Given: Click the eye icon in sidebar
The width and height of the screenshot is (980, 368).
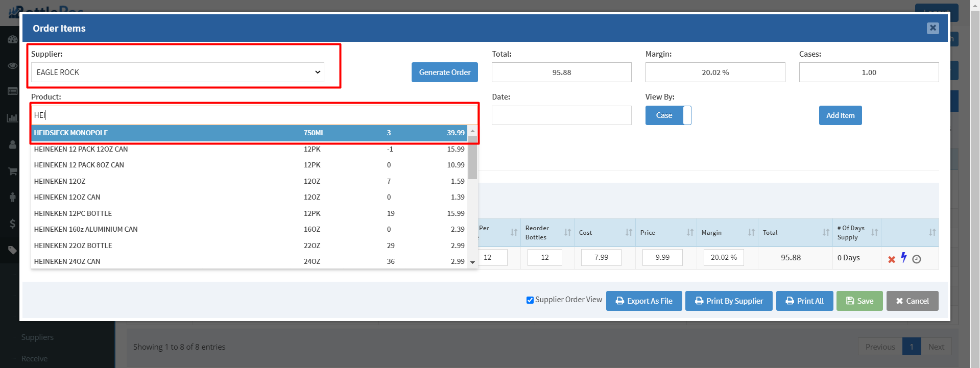Looking at the screenshot, I should click(12, 66).
